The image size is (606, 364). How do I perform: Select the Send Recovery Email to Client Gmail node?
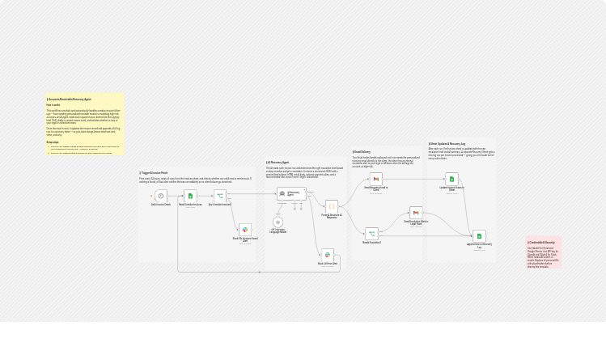tap(376, 180)
